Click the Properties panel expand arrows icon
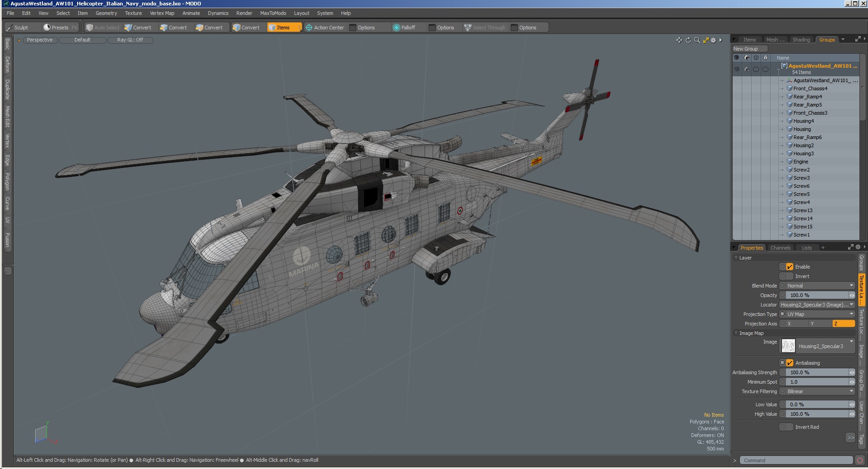The height and width of the screenshot is (469, 868). 850,247
